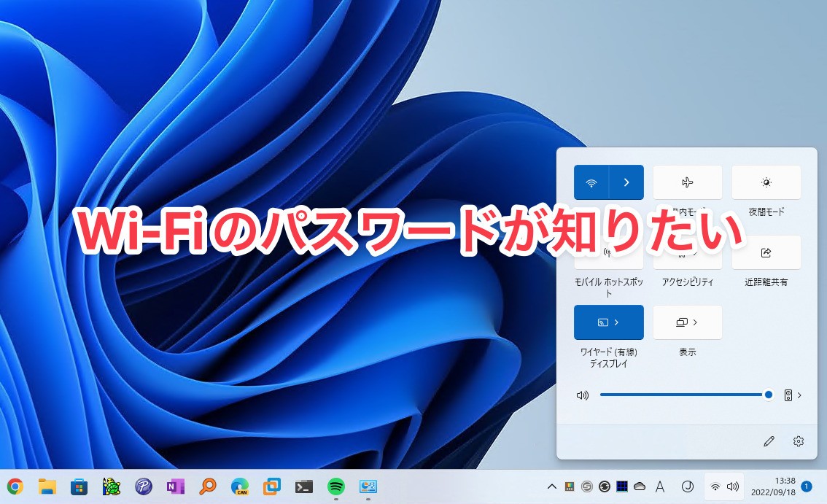This screenshot has height=504, width=827.
Task: Click the ワイヤード (有線) ディスプレイ cast button
Action: [609, 322]
